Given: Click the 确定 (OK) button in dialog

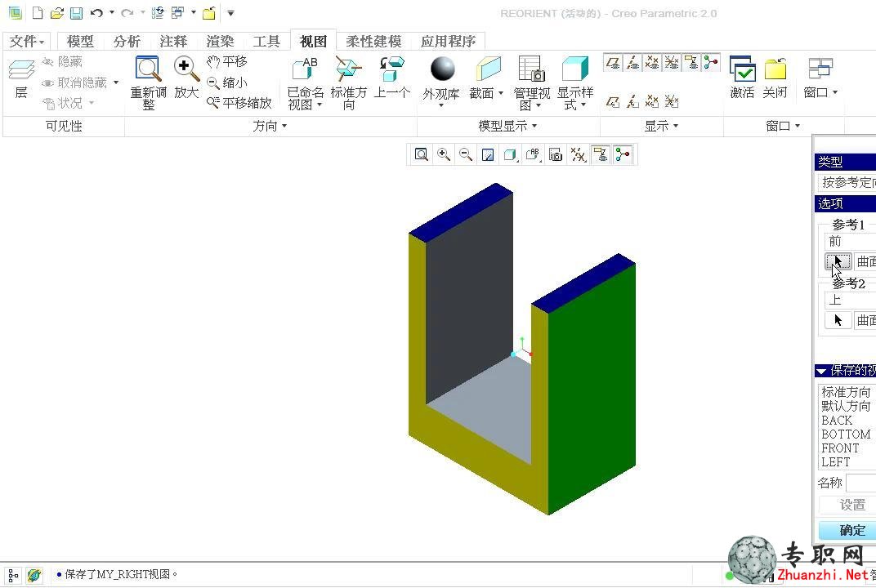Looking at the screenshot, I should pyautogui.click(x=848, y=530).
